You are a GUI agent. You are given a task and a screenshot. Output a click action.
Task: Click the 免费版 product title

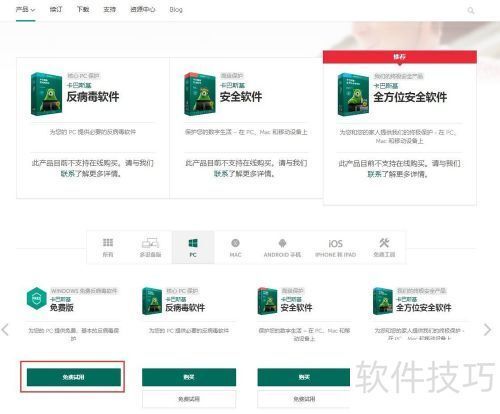(x=62, y=308)
